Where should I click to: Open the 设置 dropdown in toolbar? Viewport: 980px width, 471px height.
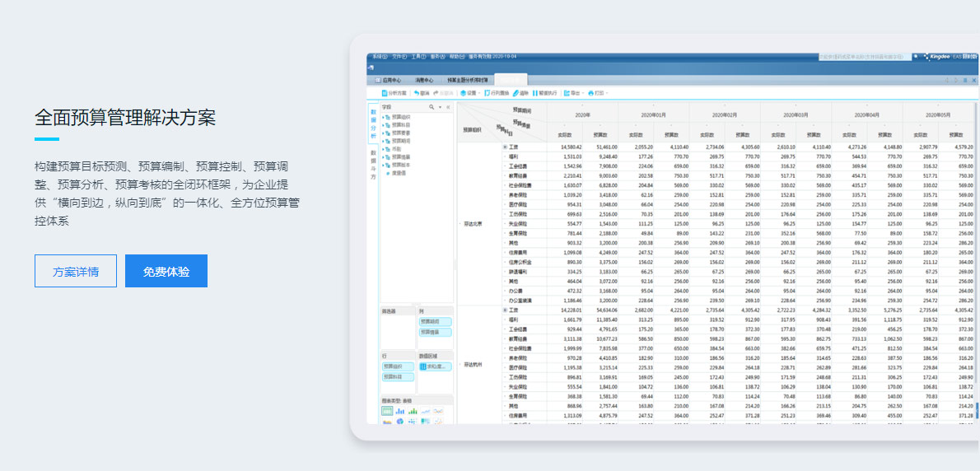click(x=470, y=93)
